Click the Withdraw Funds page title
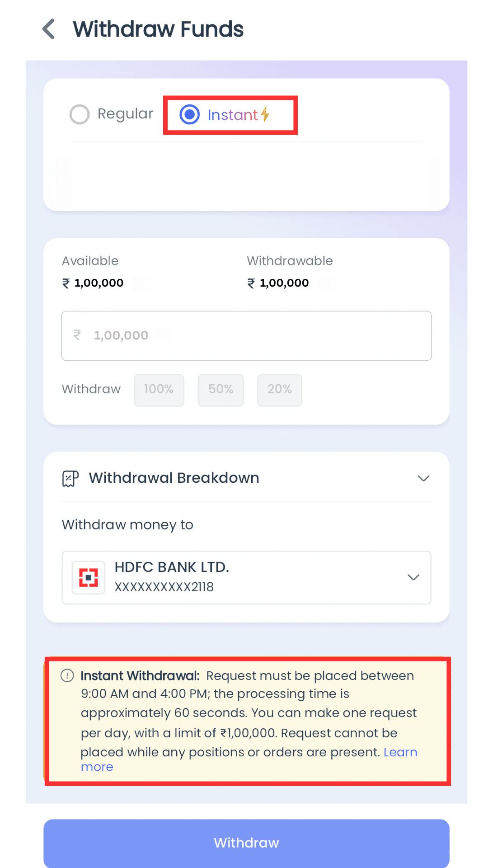Screen dimensions: 488x868 (158, 29)
